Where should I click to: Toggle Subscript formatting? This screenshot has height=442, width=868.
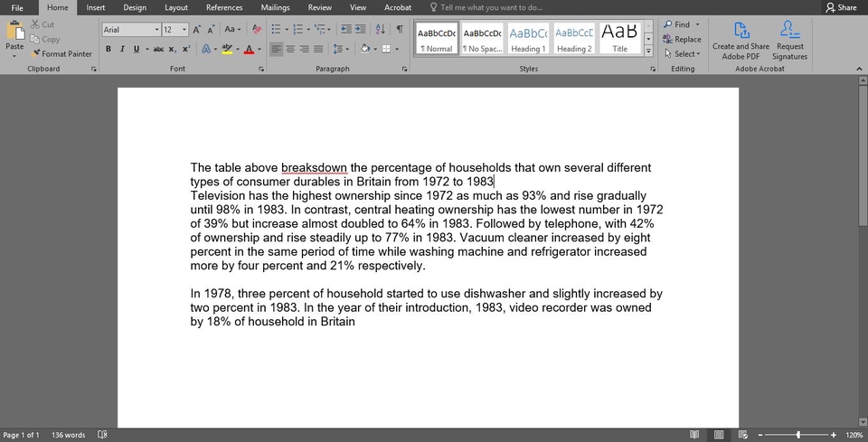[172, 49]
